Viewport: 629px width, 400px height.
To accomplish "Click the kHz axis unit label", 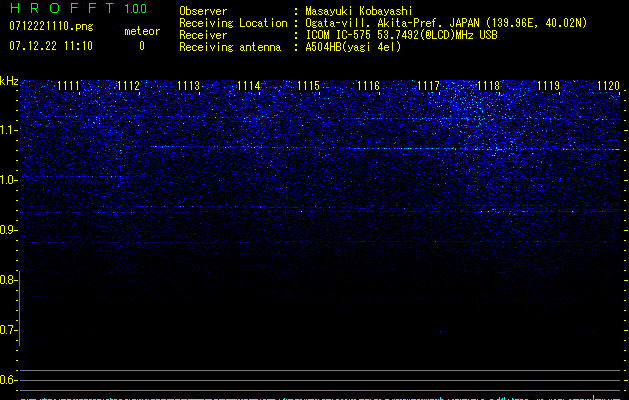I will [9, 81].
